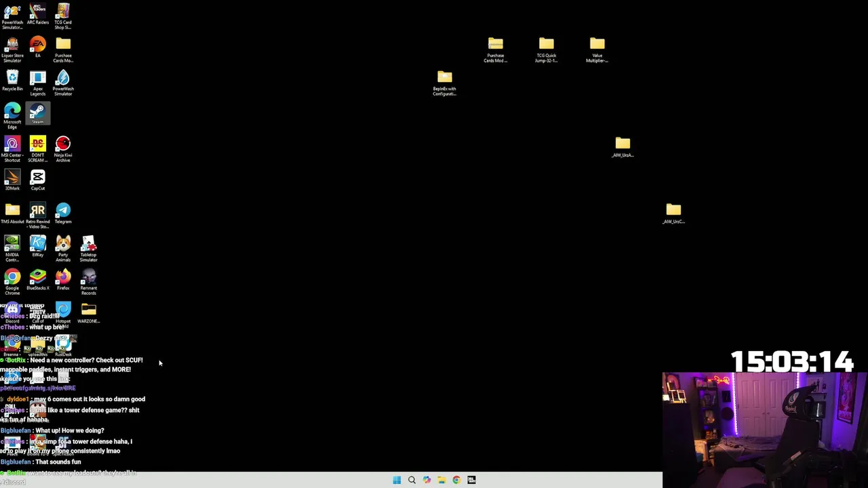This screenshot has width=868, height=488.
Task: Select TMS Absolut folder
Action: (x=12, y=213)
